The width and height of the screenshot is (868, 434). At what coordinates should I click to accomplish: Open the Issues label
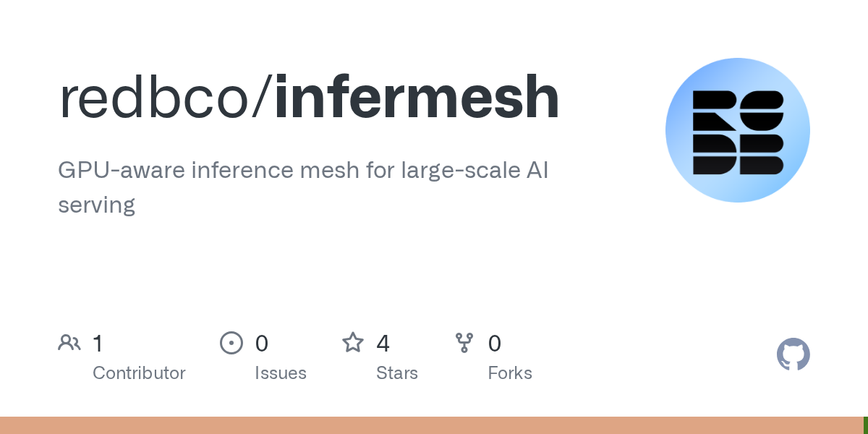[281, 373]
